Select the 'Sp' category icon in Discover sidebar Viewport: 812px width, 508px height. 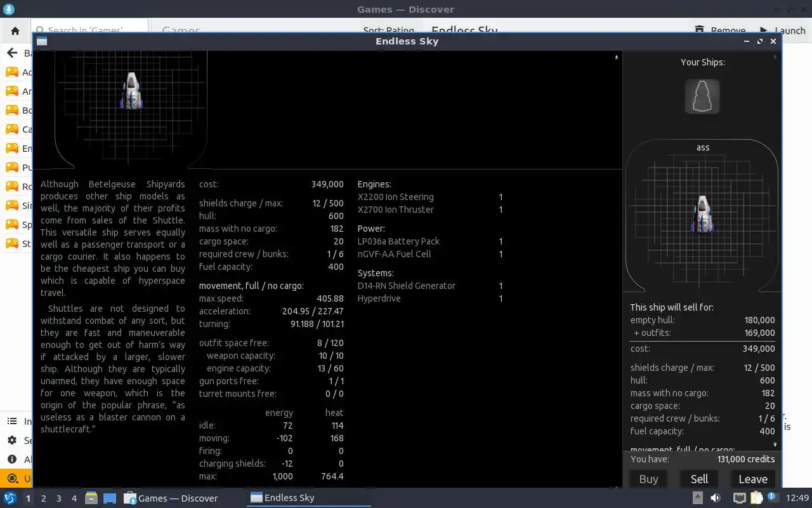tap(12, 224)
